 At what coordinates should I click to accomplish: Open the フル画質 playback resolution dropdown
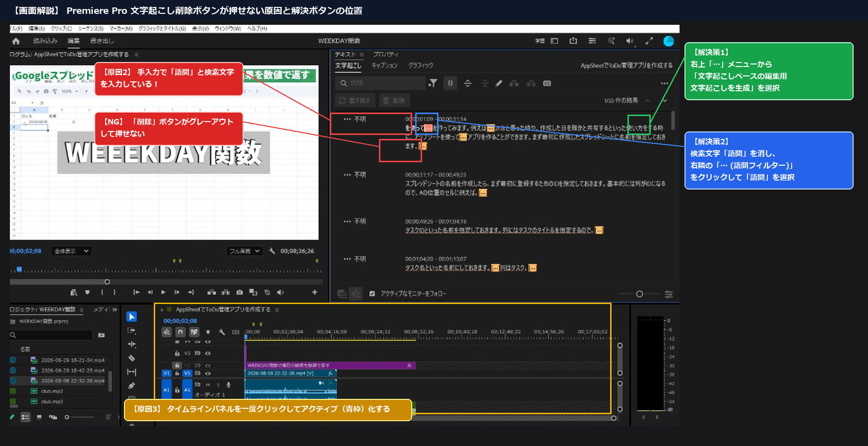coord(244,251)
